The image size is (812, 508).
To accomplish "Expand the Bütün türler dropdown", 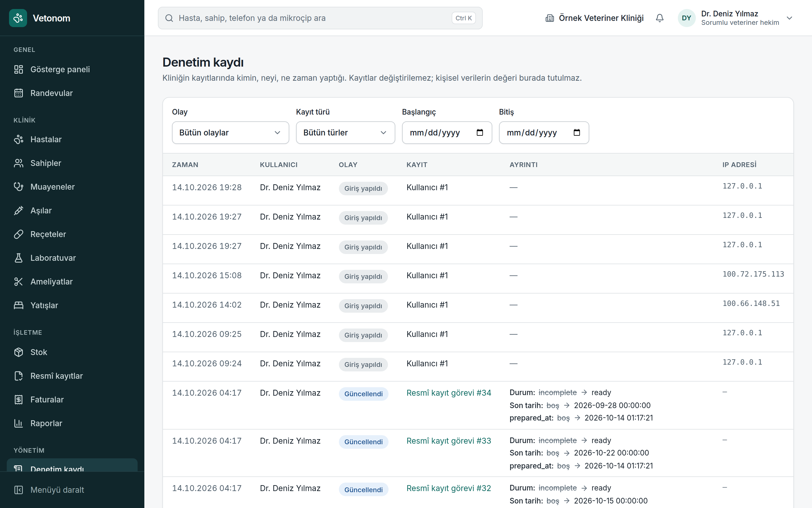I will click(345, 132).
